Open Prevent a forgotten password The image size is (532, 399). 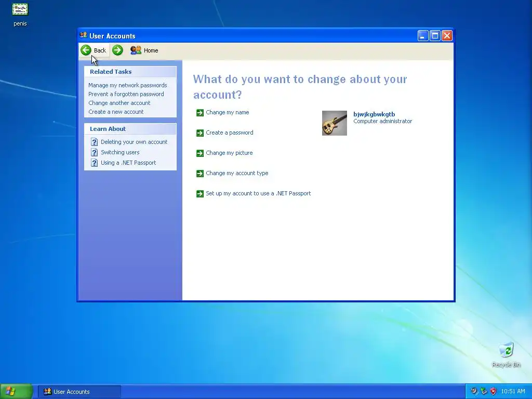pos(126,94)
